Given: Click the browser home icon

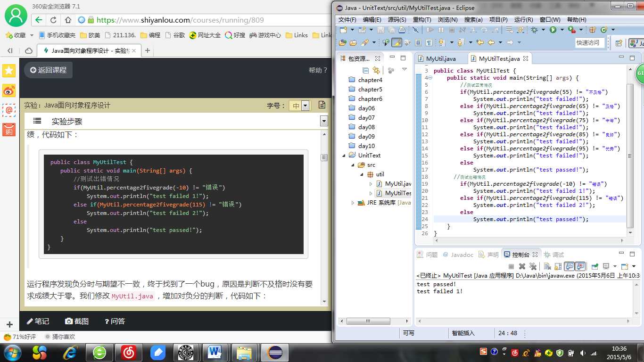Looking at the screenshot, I should [x=68, y=20].
